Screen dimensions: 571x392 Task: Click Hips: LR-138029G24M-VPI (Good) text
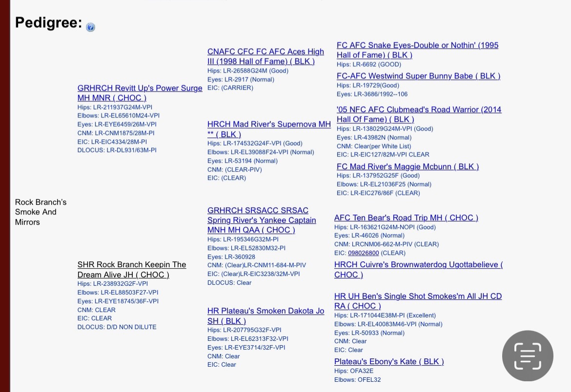pos(385,129)
